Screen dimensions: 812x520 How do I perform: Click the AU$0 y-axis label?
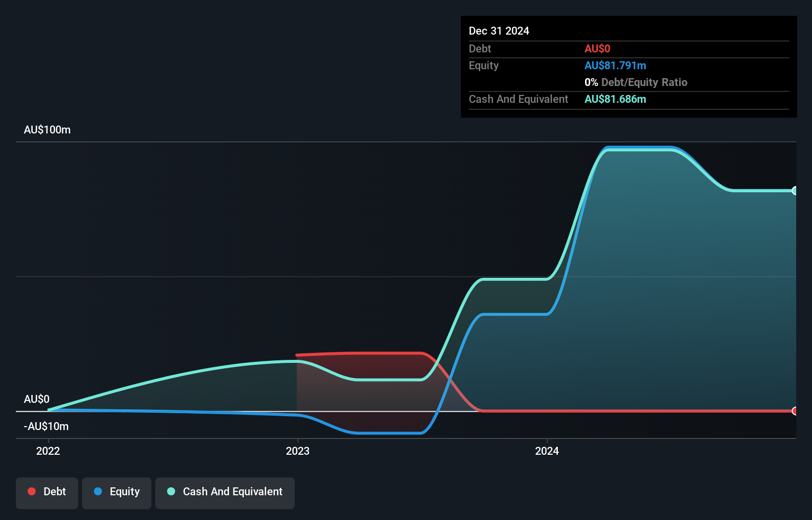[37, 399]
